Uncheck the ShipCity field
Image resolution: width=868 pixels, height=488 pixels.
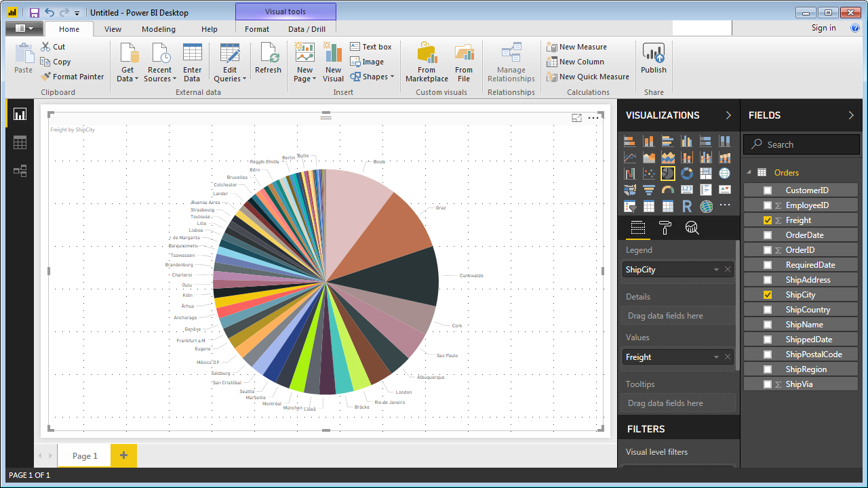pyautogui.click(x=767, y=294)
